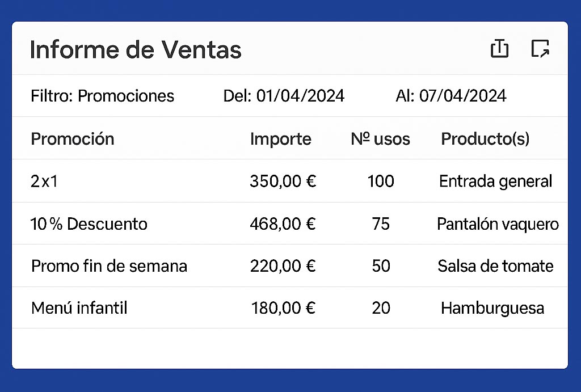The height and width of the screenshot is (392, 581).
Task: Open report in new window icon
Action: pos(540,48)
